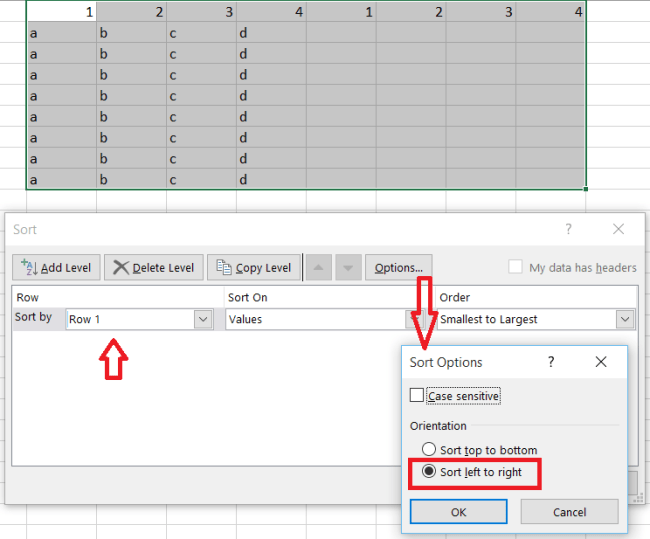The height and width of the screenshot is (539, 650).
Task: Click the Move Up arrow icon
Action: coord(319,268)
